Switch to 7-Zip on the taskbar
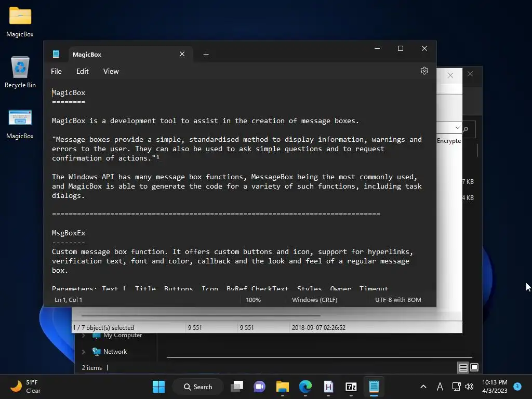 pos(351,387)
